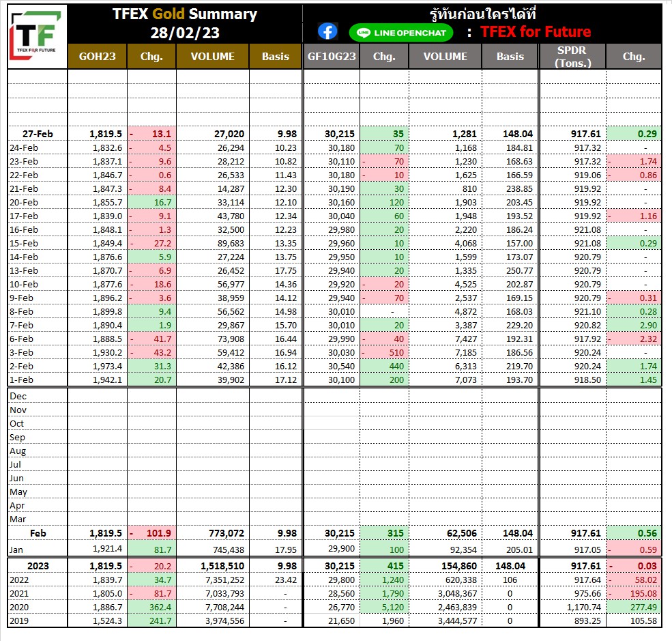Click the '20-Feb' row label
The height and width of the screenshot is (641, 672).
(24, 202)
